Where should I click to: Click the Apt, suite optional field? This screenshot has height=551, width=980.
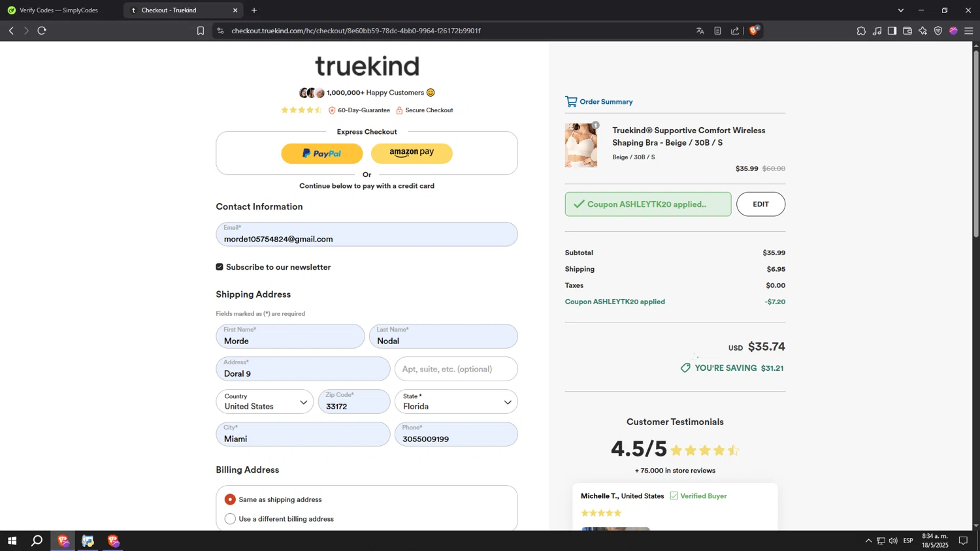pos(456,369)
